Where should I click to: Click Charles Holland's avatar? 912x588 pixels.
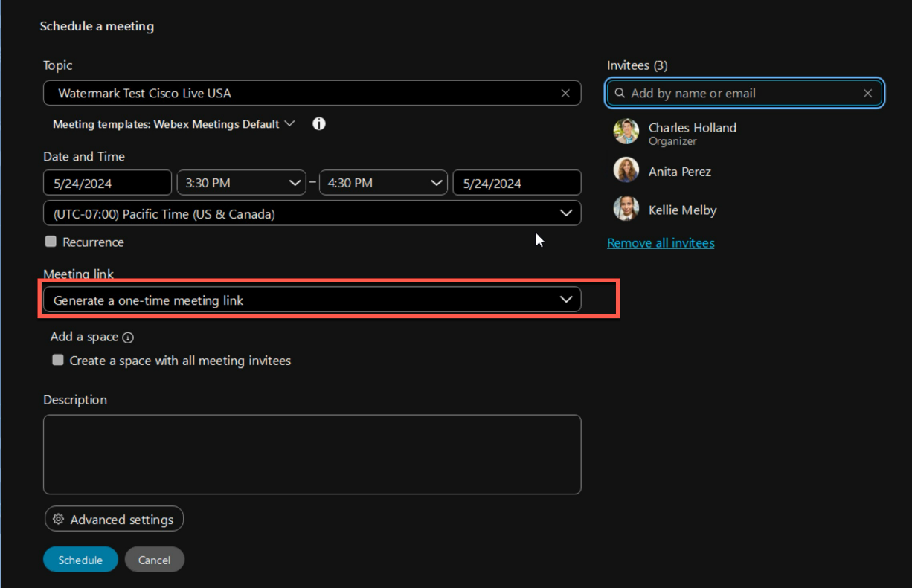(x=626, y=132)
